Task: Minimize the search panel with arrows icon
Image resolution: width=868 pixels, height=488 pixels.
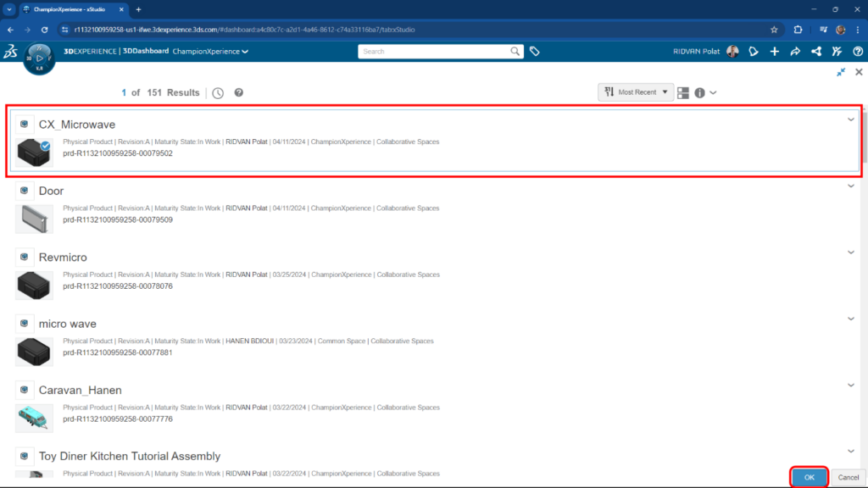Action: click(841, 72)
